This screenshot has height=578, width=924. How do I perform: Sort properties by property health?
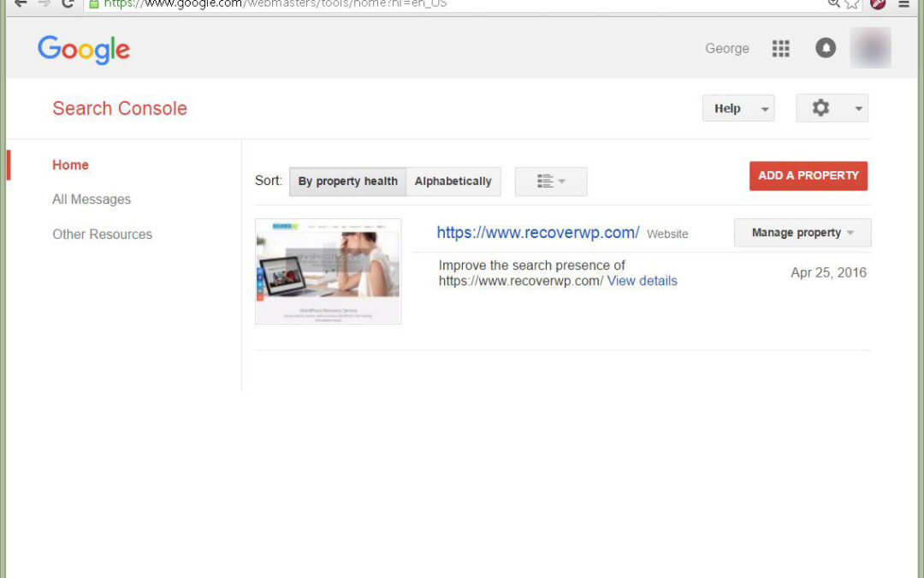(347, 181)
